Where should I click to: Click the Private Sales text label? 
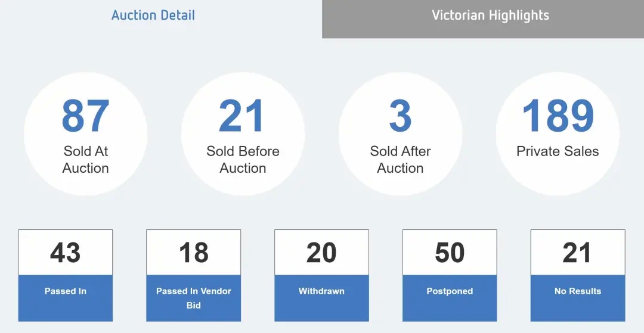point(558,151)
